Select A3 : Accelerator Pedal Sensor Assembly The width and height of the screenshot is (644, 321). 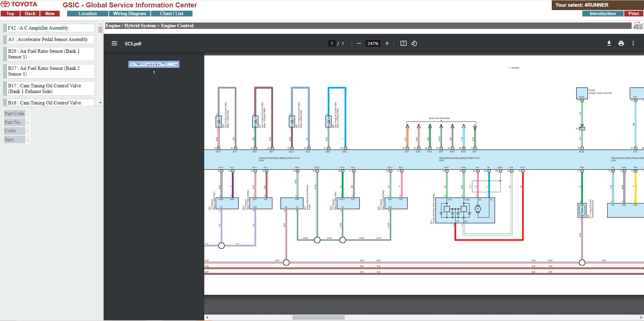point(49,39)
